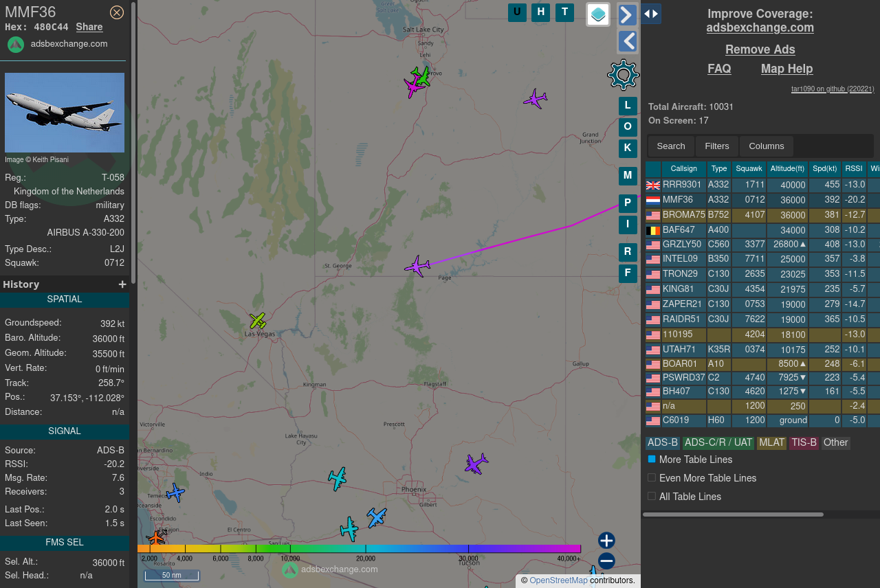Screen dimensions: 880x588
Task: Click the Share link for MMF36
Action: [x=89, y=27]
